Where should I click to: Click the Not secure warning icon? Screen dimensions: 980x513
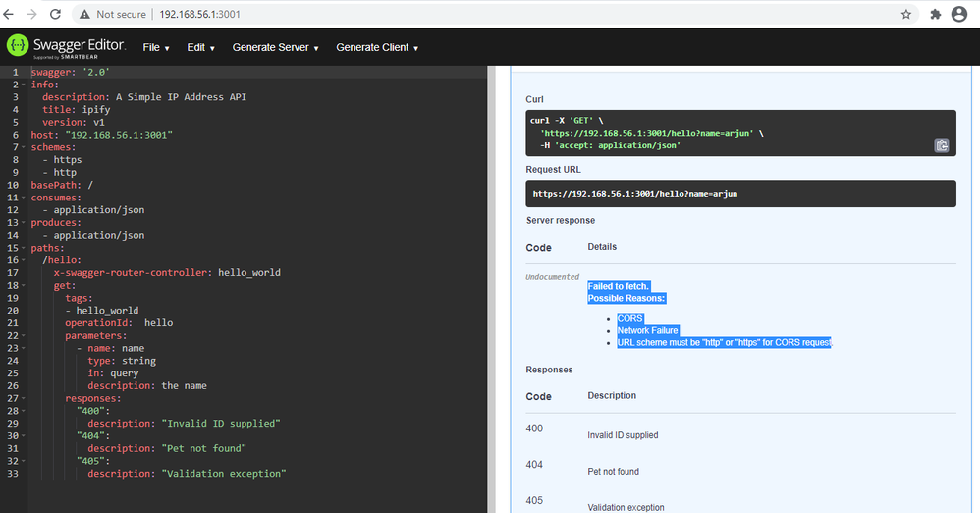click(86, 15)
